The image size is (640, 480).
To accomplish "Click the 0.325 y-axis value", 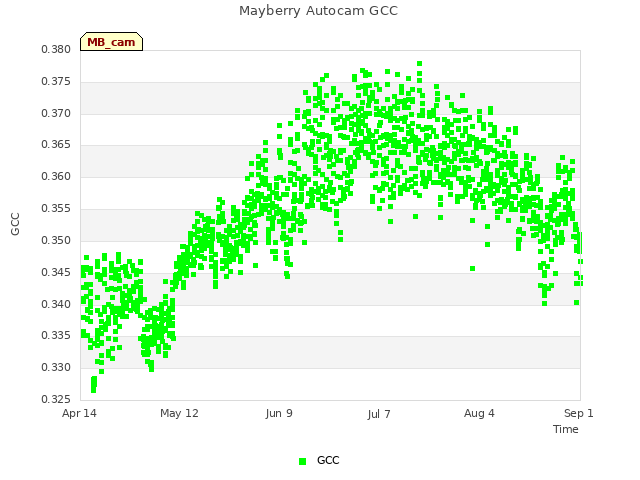I will tap(56, 399).
